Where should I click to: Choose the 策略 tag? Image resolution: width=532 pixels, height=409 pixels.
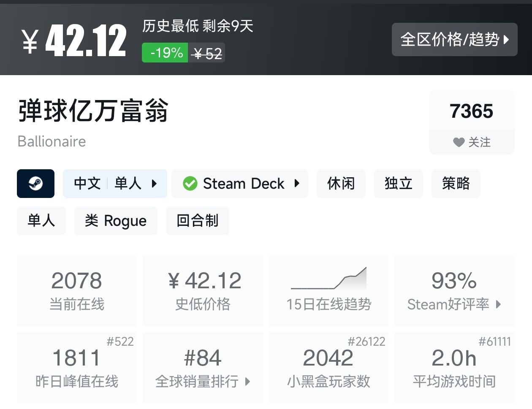(456, 184)
